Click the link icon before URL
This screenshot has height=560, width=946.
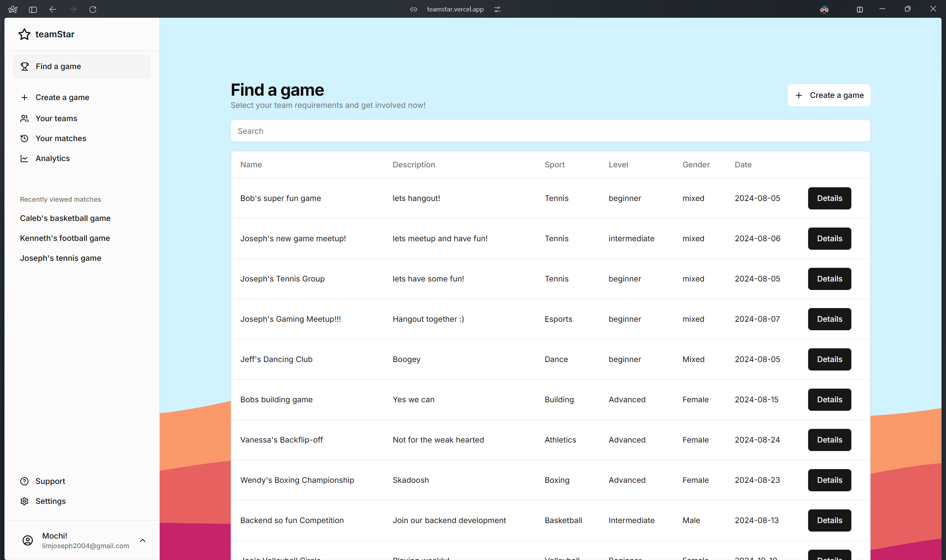[414, 10]
